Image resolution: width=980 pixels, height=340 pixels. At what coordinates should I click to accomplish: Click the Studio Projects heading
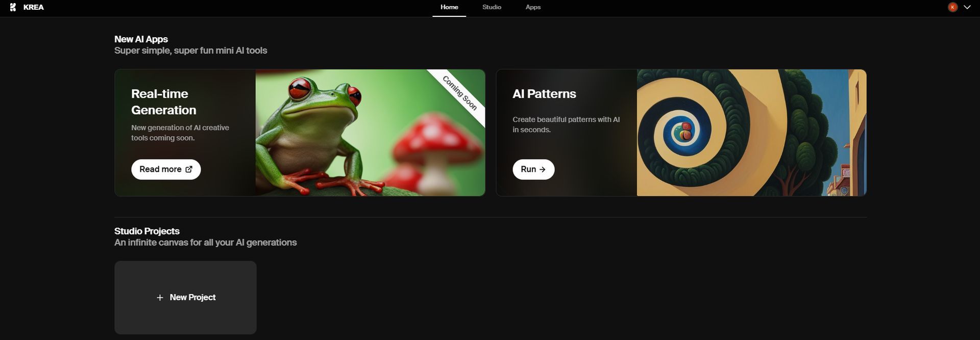pyautogui.click(x=147, y=231)
